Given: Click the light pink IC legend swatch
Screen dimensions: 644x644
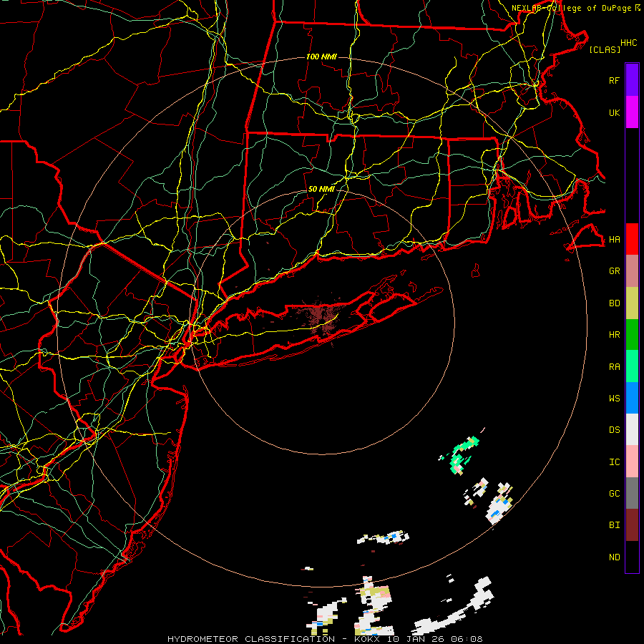Looking at the screenshot, I should 632,462.
